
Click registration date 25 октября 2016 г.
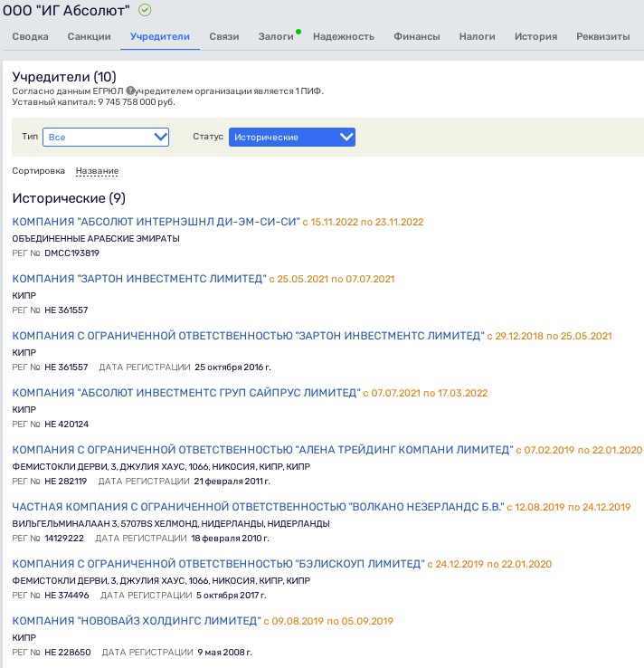pos(232,367)
